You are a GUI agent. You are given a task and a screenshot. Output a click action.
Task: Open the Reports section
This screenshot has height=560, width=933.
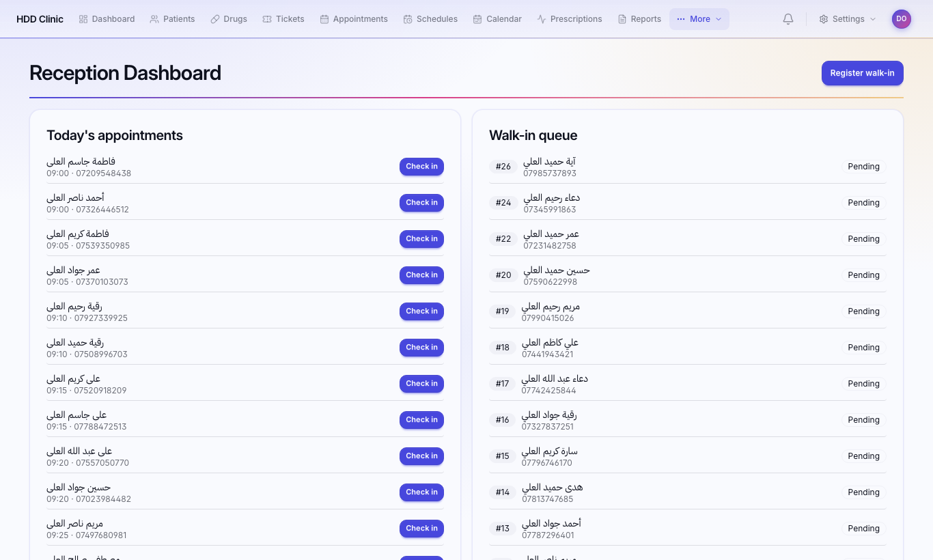coord(639,19)
